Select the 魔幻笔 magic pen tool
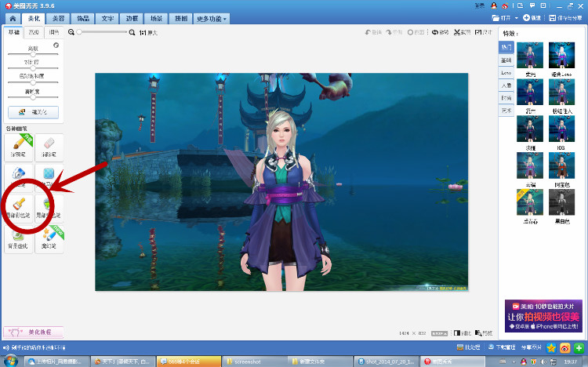The height and width of the screenshot is (367, 588). 49,239
